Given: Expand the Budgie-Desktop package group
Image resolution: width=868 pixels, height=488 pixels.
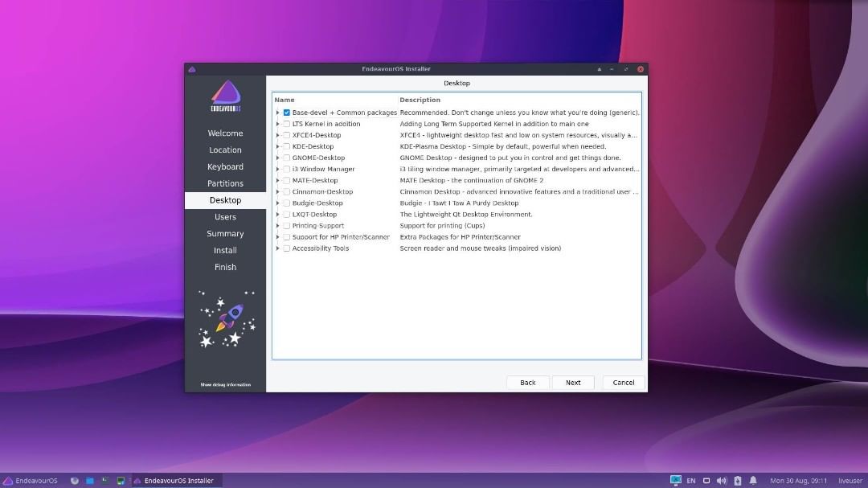Looking at the screenshot, I should 278,203.
